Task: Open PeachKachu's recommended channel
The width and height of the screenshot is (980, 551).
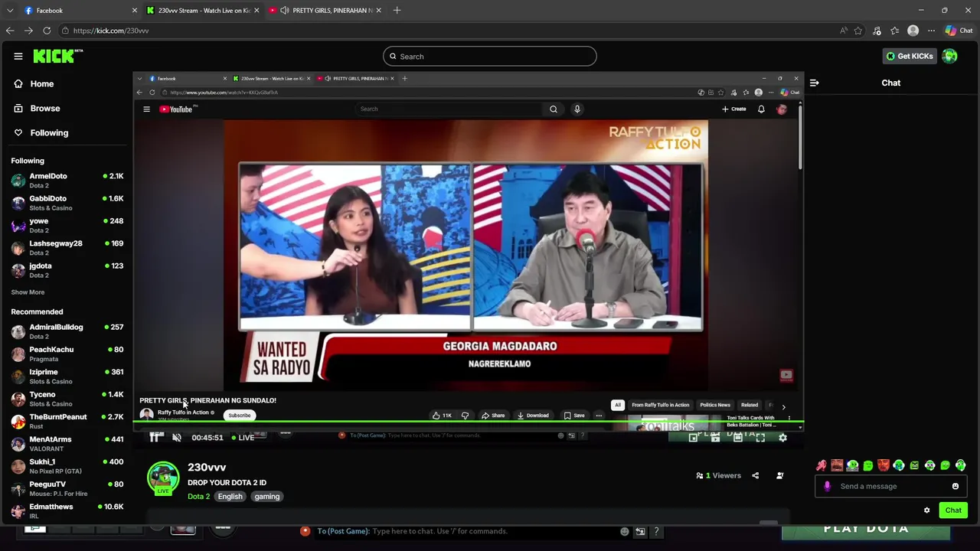Action: pos(67,354)
